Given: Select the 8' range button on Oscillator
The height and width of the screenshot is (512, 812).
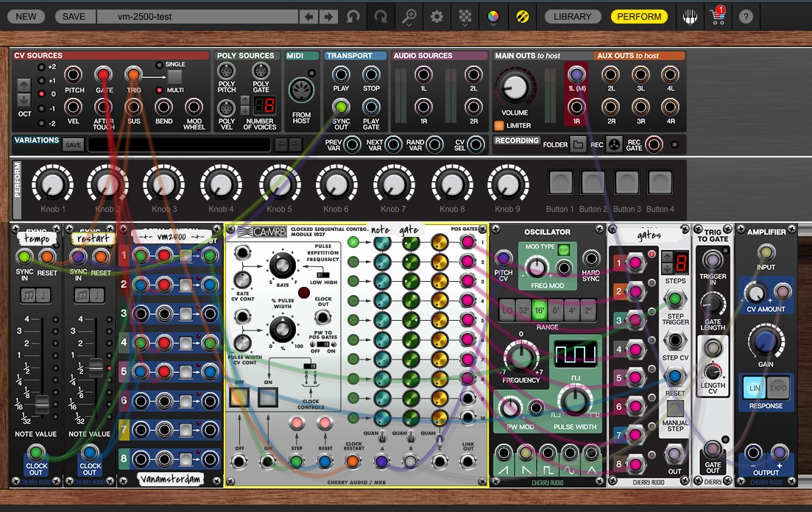Looking at the screenshot, I should (556, 310).
